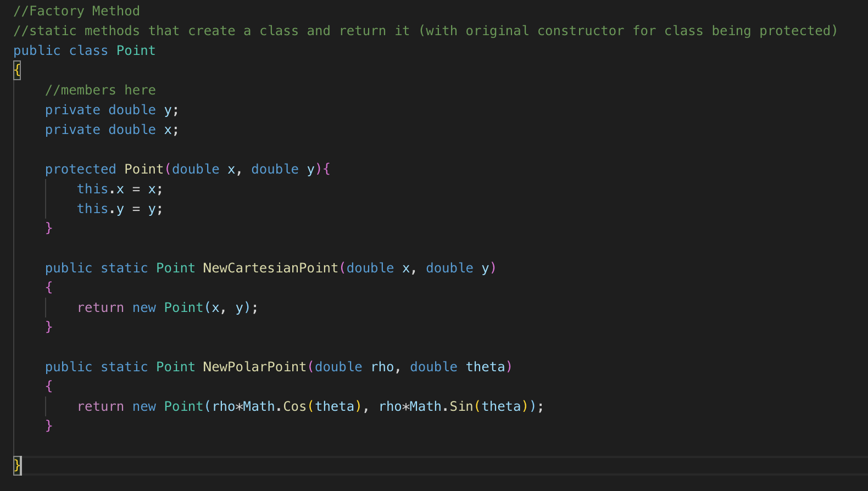This screenshot has width=868, height=491.
Task: Click the "theta)" parameter in NewPolarPoint signature
Action: [489, 367]
